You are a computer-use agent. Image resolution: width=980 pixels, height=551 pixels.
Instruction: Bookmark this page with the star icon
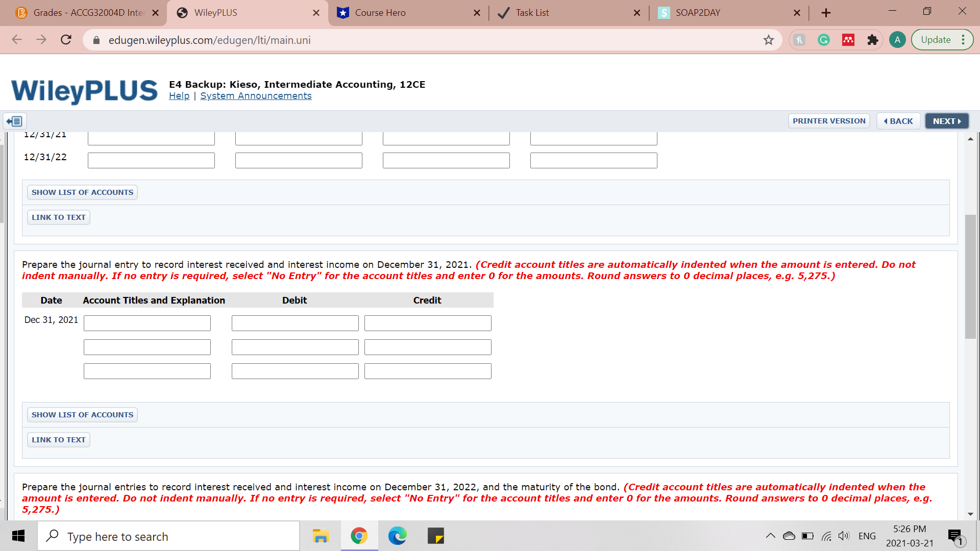pyautogui.click(x=768, y=39)
